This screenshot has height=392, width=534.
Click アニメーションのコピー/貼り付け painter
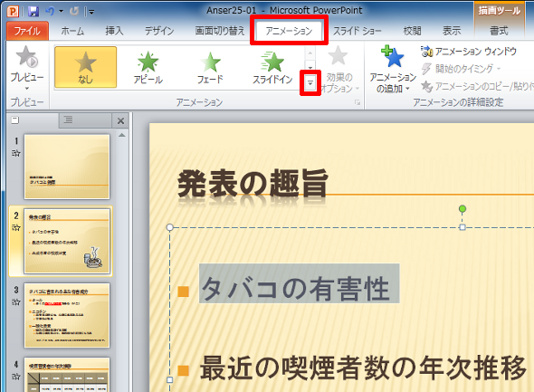click(477, 87)
